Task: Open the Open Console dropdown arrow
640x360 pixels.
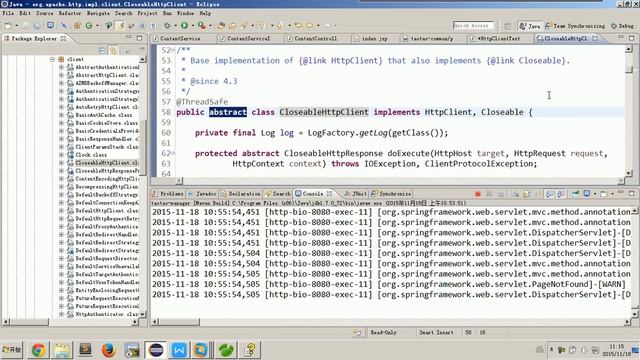Action: point(612,194)
